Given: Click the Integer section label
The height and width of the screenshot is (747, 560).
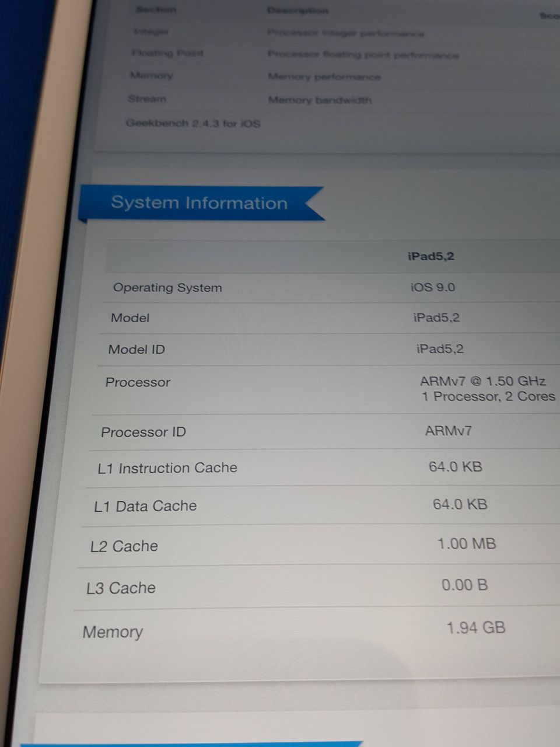Looking at the screenshot, I should pyautogui.click(x=152, y=32).
